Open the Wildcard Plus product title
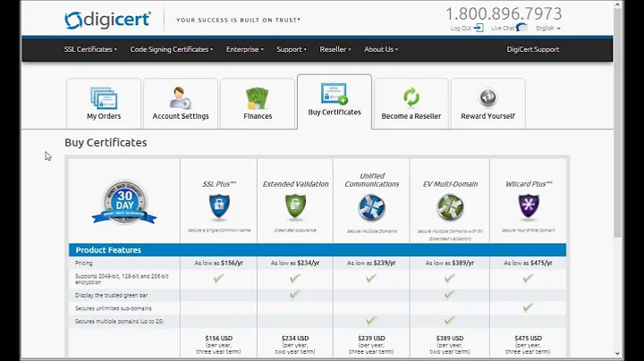The image size is (644, 361). coord(529,184)
